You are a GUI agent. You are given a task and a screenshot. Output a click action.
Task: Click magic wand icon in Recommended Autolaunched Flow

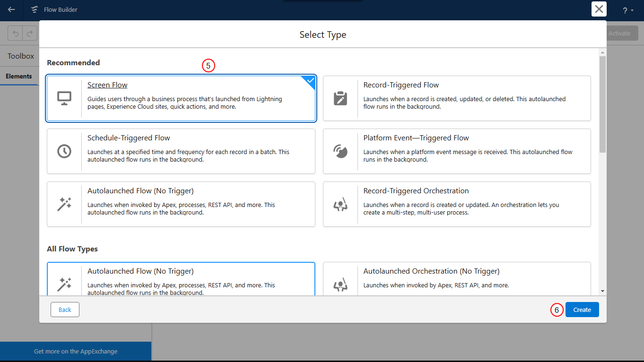point(64,204)
